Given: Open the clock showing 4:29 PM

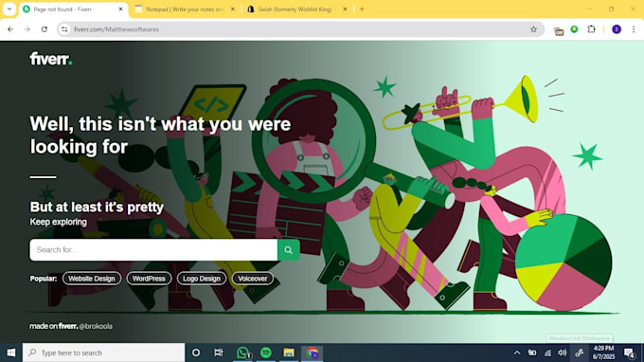Looking at the screenshot, I should [603, 353].
